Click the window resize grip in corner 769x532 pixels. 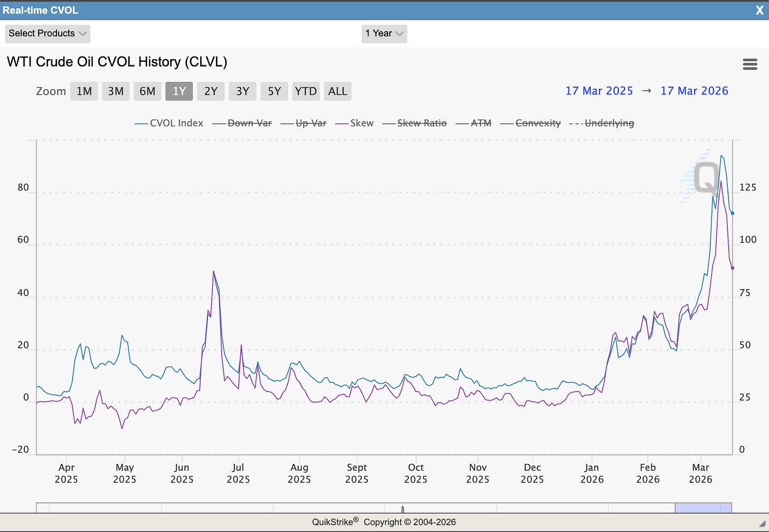tap(762, 524)
